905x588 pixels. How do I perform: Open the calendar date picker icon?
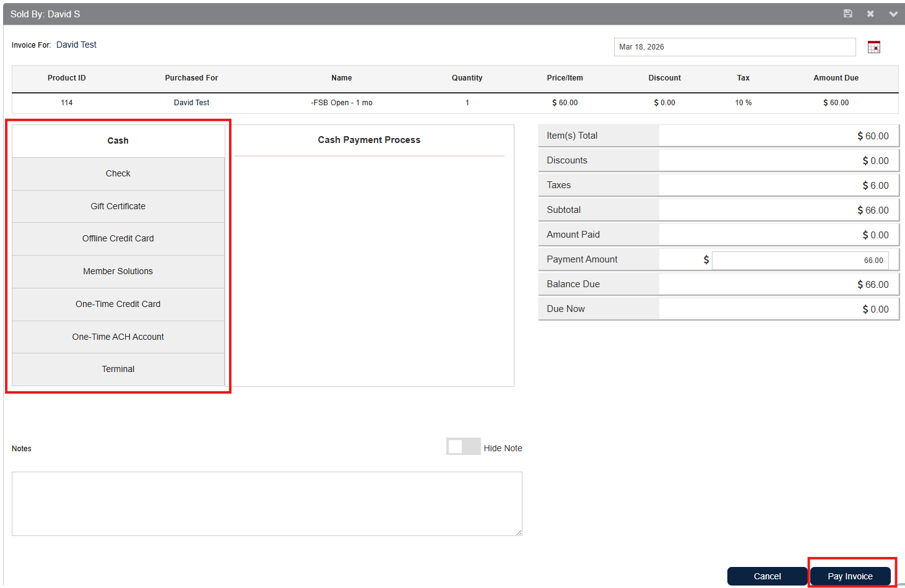point(873,47)
